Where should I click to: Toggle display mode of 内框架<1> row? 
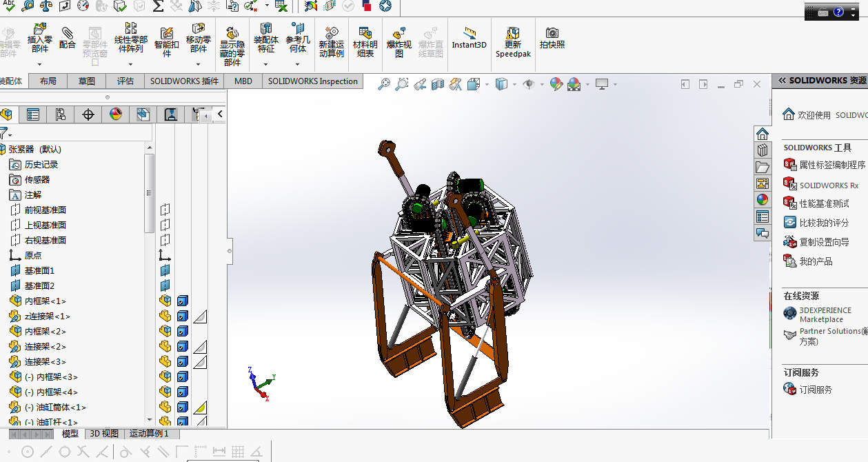pos(183,301)
